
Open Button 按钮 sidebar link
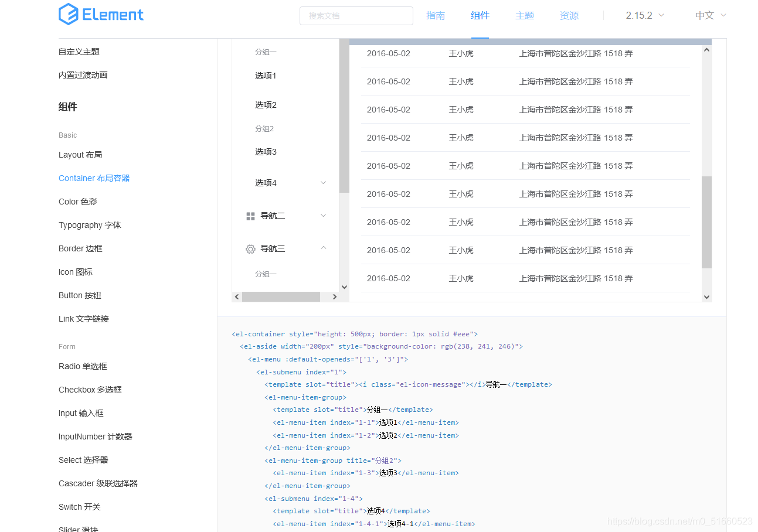coord(80,295)
